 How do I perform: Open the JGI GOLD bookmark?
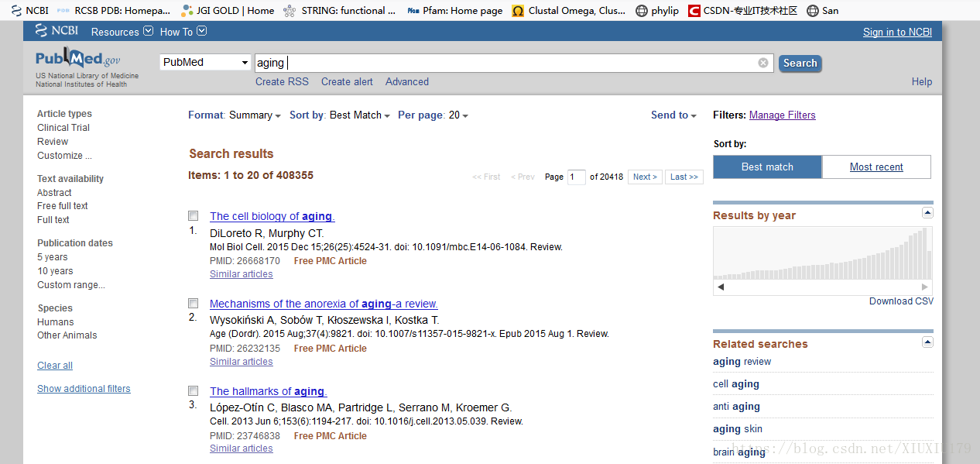coord(228,11)
